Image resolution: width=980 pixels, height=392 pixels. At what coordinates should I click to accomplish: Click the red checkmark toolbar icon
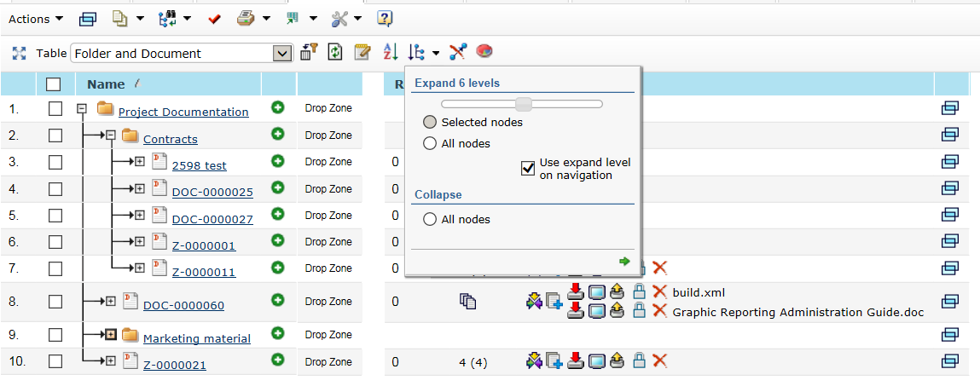(214, 18)
